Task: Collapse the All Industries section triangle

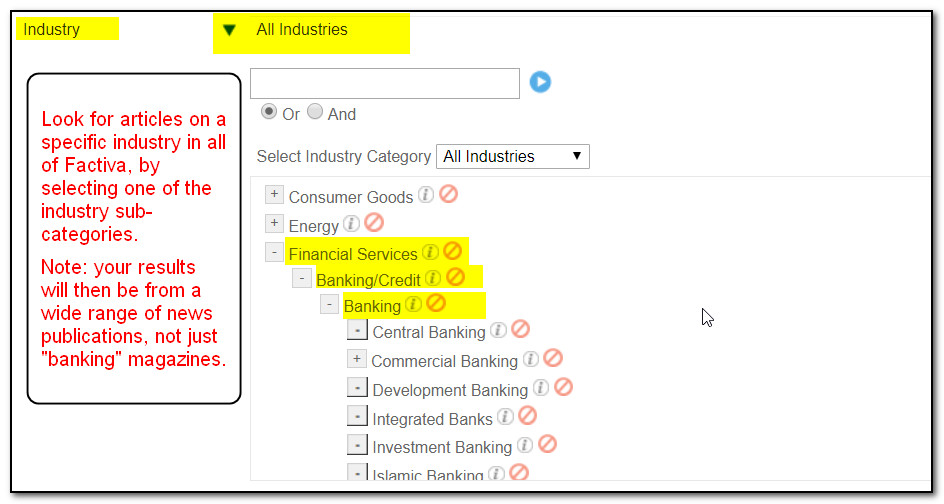Action: (x=229, y=30)
